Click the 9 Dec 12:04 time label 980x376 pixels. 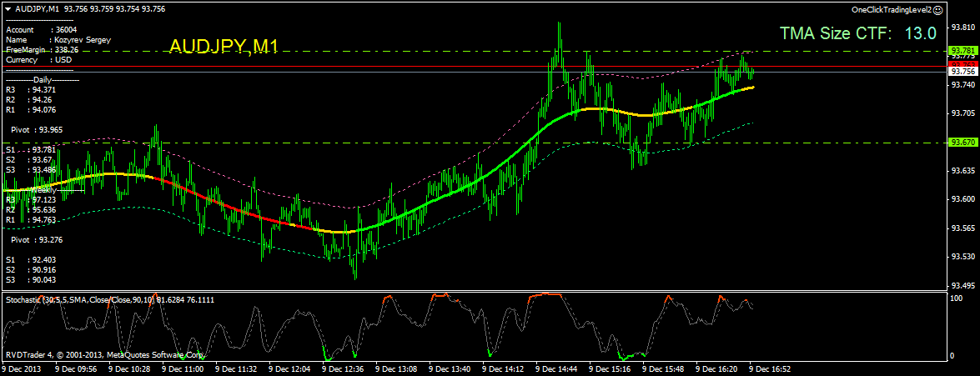pyautogui.click(x=290, y=370)
